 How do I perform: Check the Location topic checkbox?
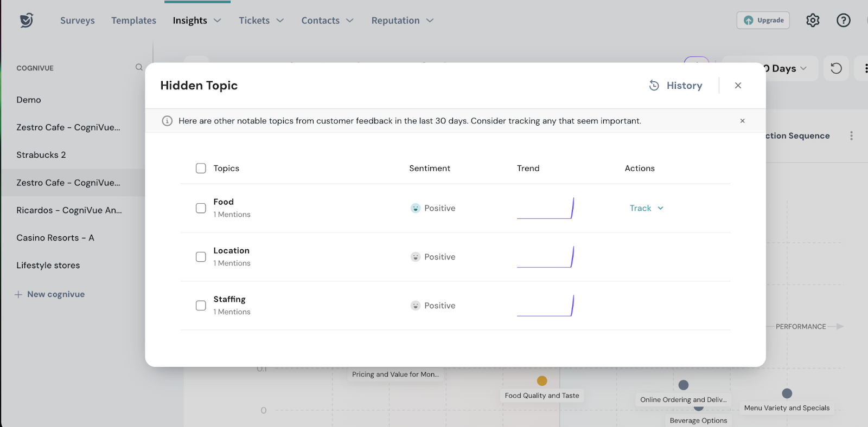tap(201, 257)
